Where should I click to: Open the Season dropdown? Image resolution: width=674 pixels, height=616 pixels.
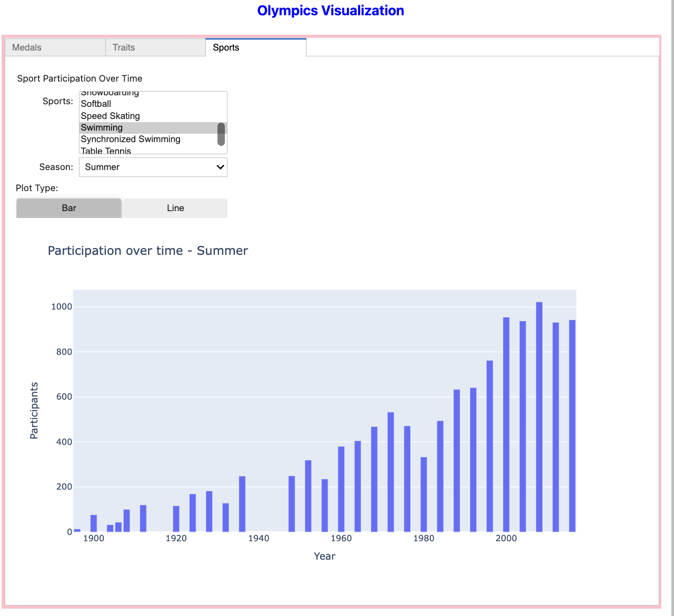(x=153, y=167)
